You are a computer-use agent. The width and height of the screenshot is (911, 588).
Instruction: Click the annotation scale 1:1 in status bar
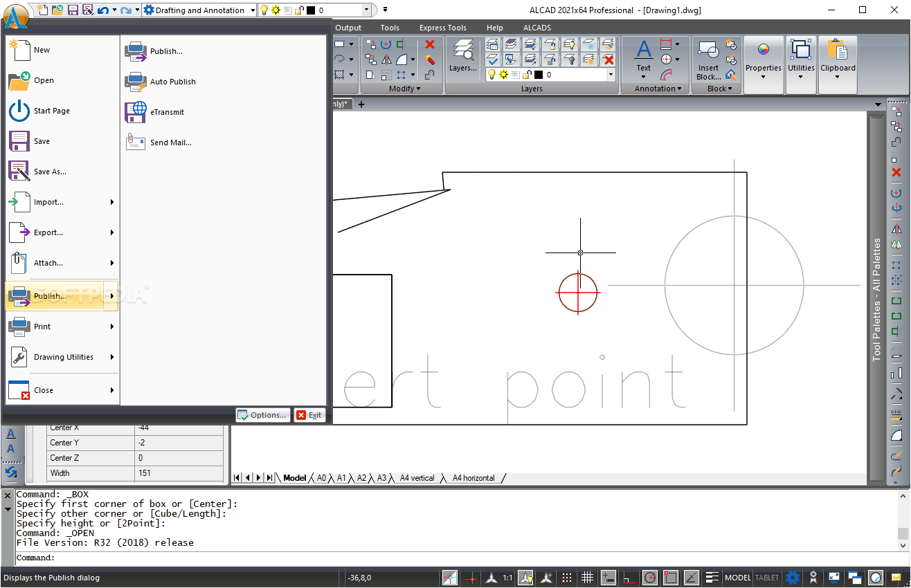[507, 578]
